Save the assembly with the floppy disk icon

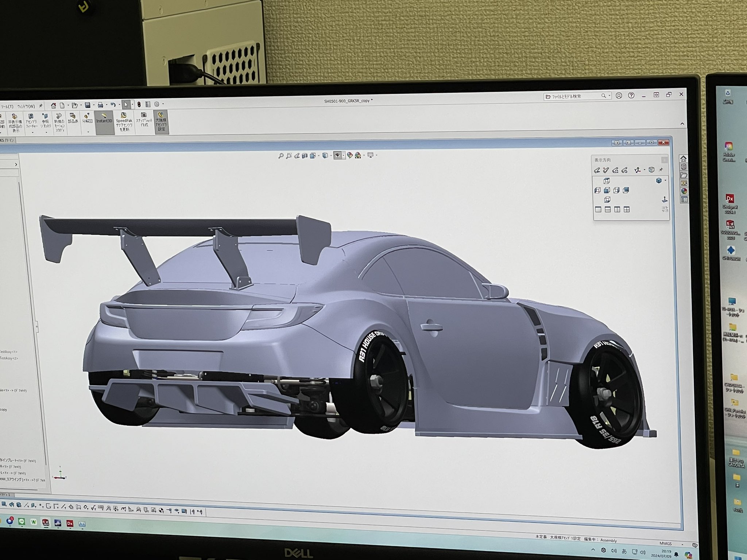[x=88, y=105]
